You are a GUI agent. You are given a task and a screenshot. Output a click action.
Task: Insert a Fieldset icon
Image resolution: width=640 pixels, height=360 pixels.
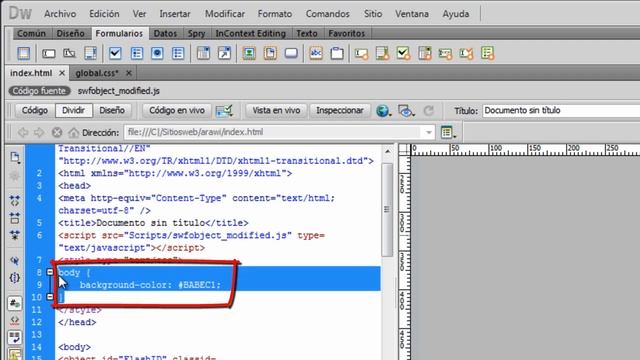click(337, 53)
